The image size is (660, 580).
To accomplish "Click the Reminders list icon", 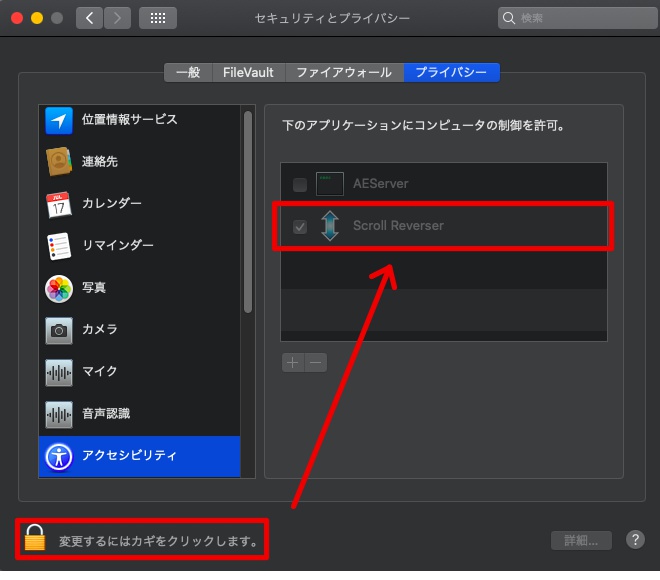I will pos(59,246).
